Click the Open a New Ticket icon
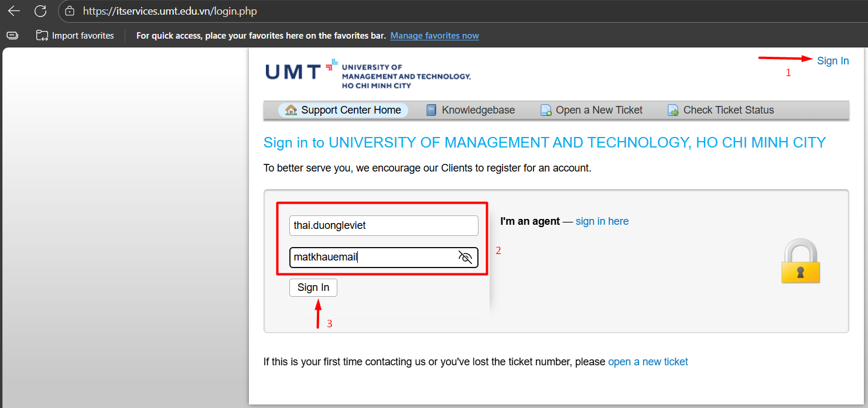 [546, 110]
